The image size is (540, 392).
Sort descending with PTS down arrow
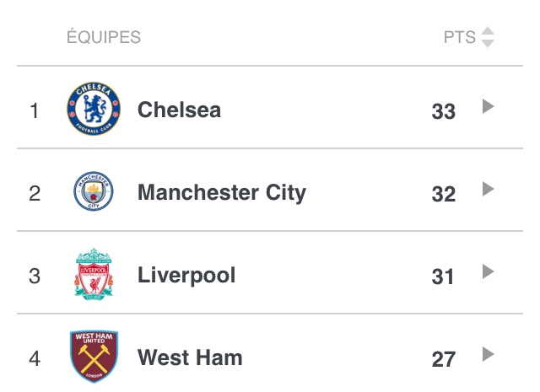pos(488,44)
